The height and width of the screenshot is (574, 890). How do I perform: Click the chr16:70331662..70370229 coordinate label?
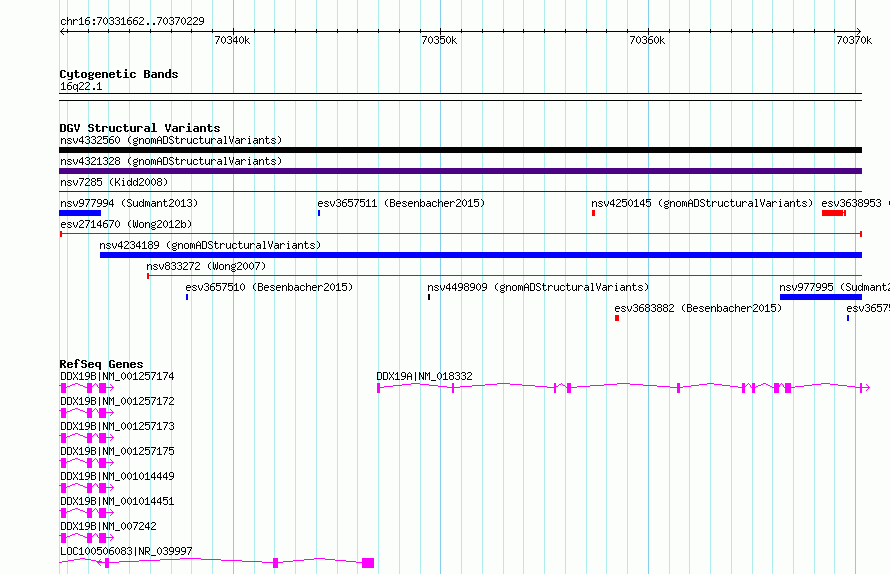pyautogui.click(x=132, y=21)
